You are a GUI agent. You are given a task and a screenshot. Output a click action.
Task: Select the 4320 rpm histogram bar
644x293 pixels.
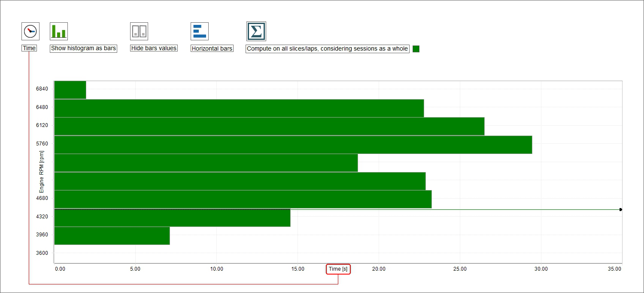(x=172, y=217)
